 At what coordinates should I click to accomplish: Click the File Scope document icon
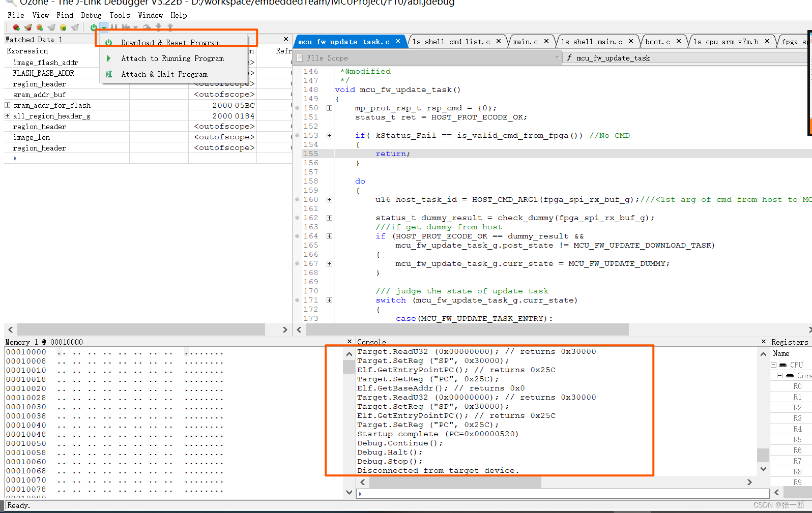coord(300,58)
